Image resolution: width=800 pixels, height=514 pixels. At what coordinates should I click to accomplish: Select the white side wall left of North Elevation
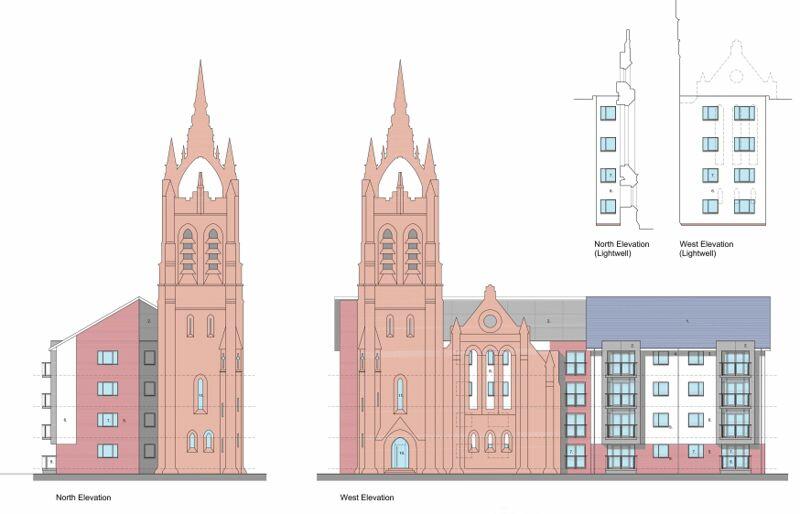tap(65, 410)
